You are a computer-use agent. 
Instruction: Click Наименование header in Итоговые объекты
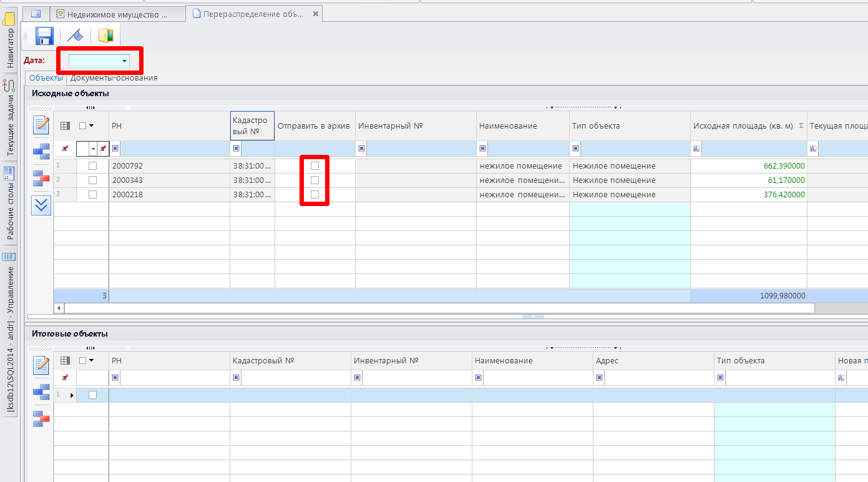point(532,360)
